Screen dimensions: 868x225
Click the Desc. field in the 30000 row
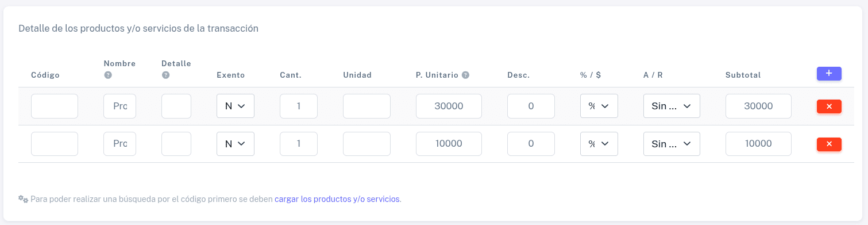(x=531, y=106)
